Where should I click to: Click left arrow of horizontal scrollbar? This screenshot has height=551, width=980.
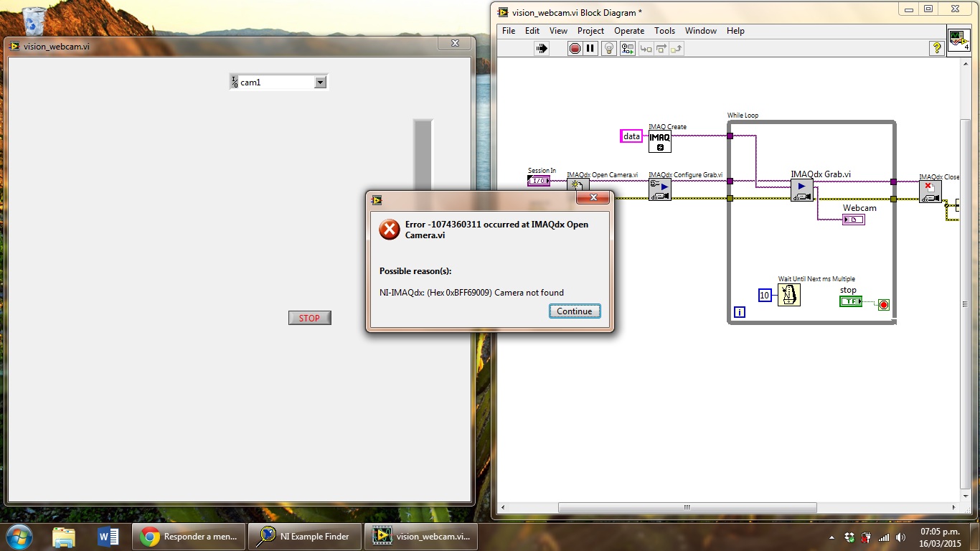pyautogui.click(x=502, y=507)
